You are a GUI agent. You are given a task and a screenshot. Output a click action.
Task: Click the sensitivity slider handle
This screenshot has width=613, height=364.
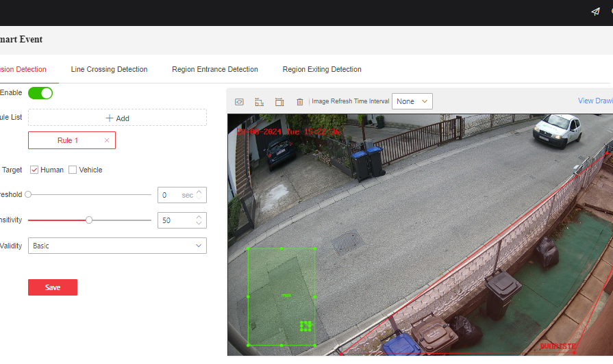(89, 220)
